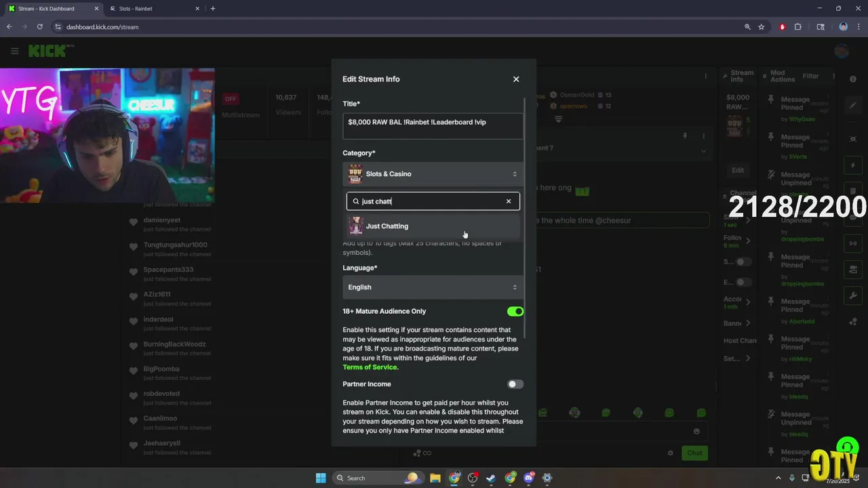Open the Filter option in Mod Actions

810,76
